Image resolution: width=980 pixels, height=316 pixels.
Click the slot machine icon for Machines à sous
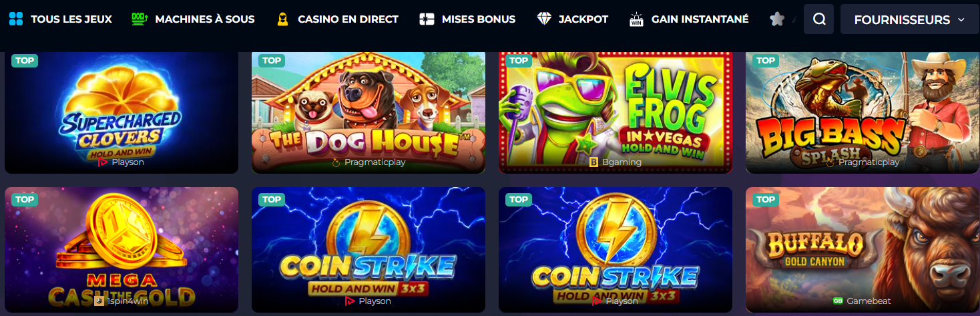(x=140, y=19)
